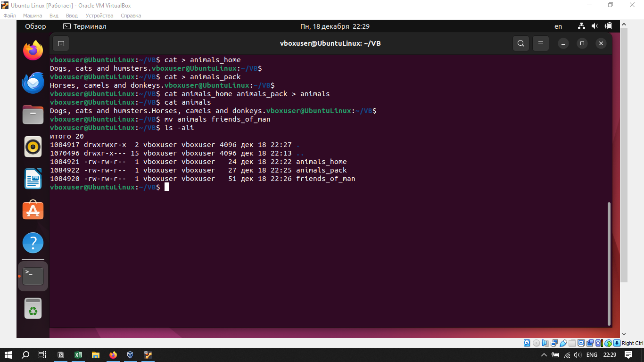Open the Ubuntu network status icon
644x362 pixels.
click(x=581, y=26)
